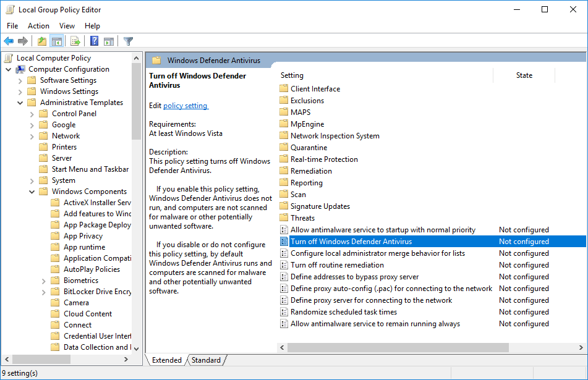Select the App Privacy tree item
The image size is (588, 380).
pos(83,236)
